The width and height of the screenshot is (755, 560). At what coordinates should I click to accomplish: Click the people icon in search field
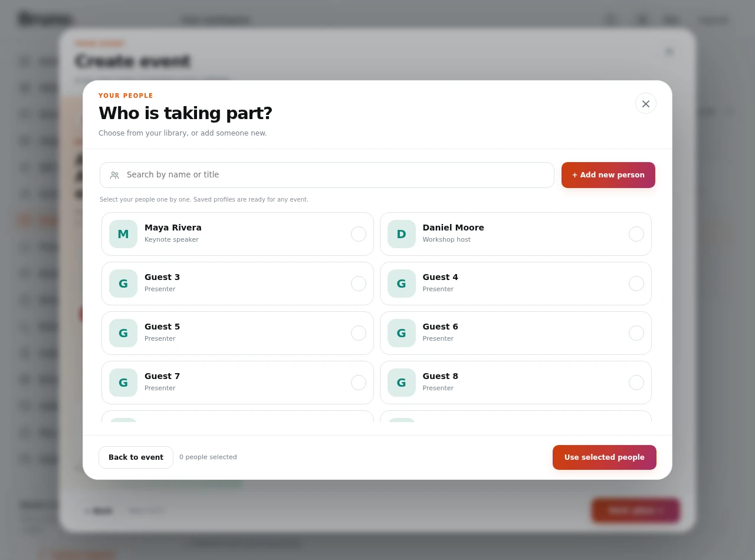click(x=114, y=175)
